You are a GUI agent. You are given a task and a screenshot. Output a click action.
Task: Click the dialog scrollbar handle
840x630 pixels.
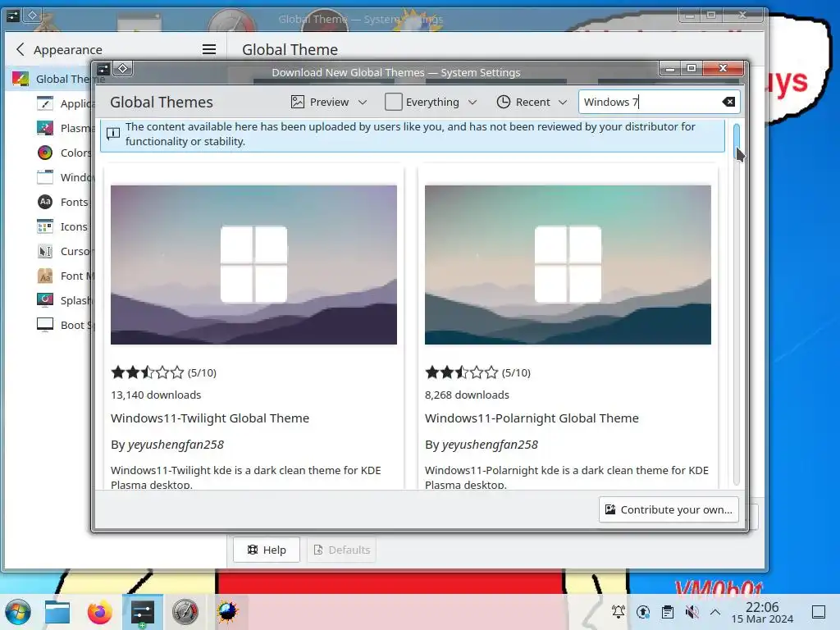pyautogui.click(x=737, y=141)
